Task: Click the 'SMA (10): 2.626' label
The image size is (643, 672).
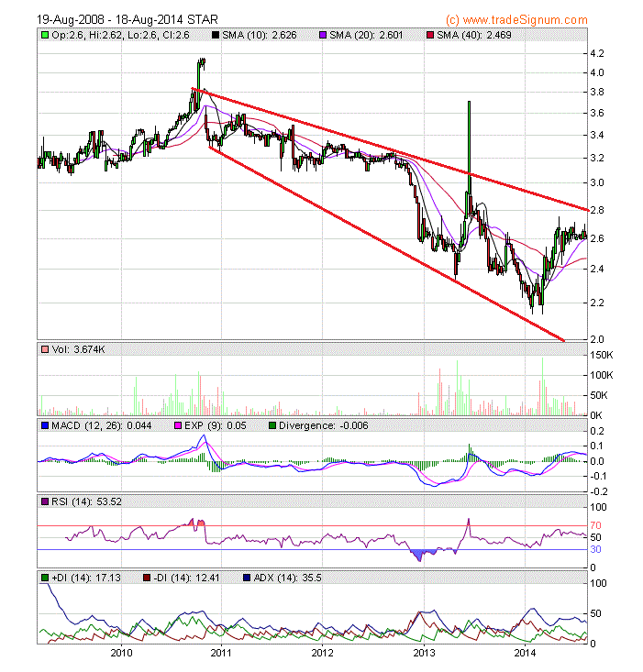Action: tap(260, 35)
